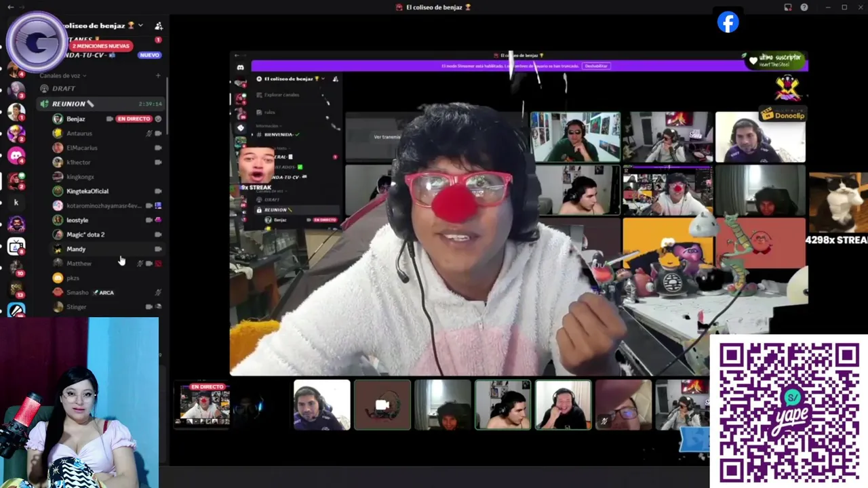Select user Stinger in the voice list
Image resolution: width=868 pixels, height=488 pixels.
click(77, 306)
